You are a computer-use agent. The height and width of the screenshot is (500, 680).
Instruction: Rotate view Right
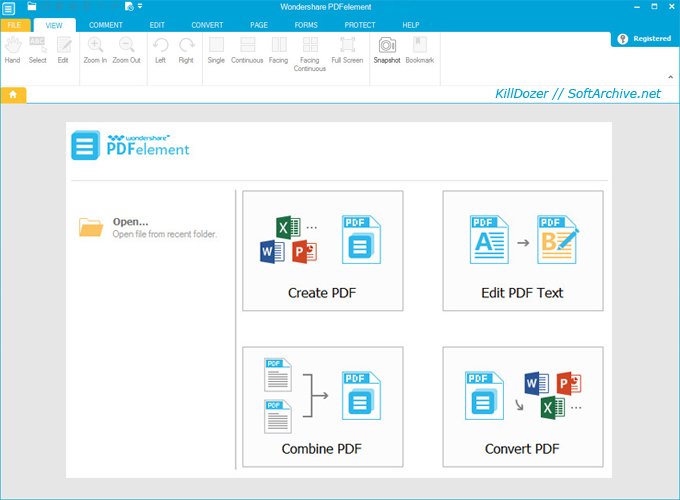coord(186,50)
